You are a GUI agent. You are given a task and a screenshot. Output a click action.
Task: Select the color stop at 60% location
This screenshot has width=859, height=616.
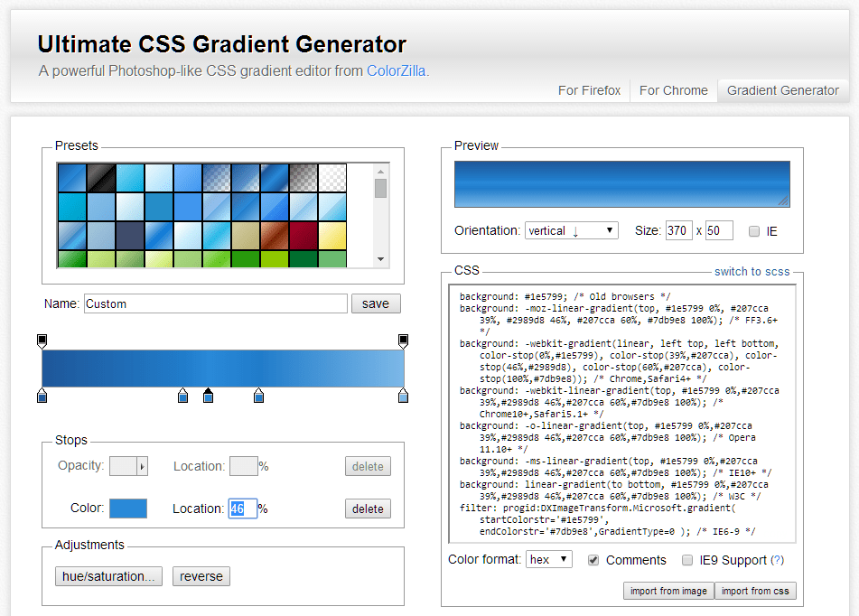(x=259, y=396)
